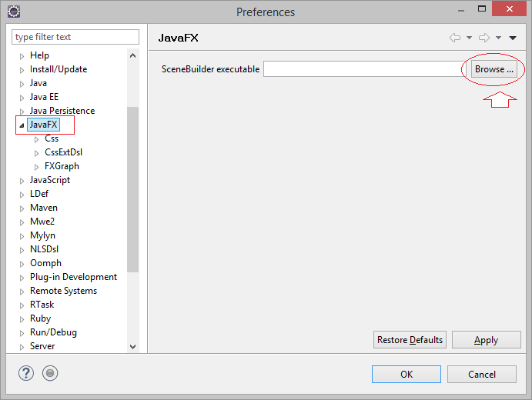Select the Java preferences item

[x=38, y=83]
